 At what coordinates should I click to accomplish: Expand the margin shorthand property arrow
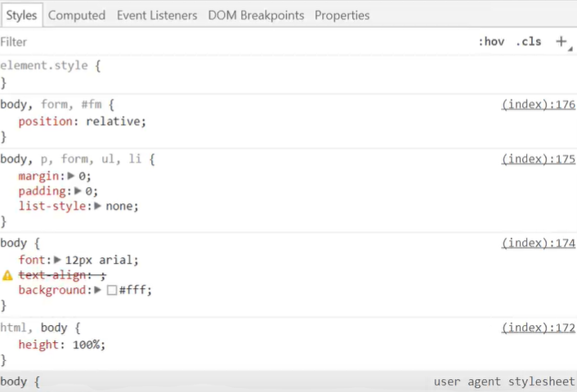pyautogui.click(x=71, y=176)
